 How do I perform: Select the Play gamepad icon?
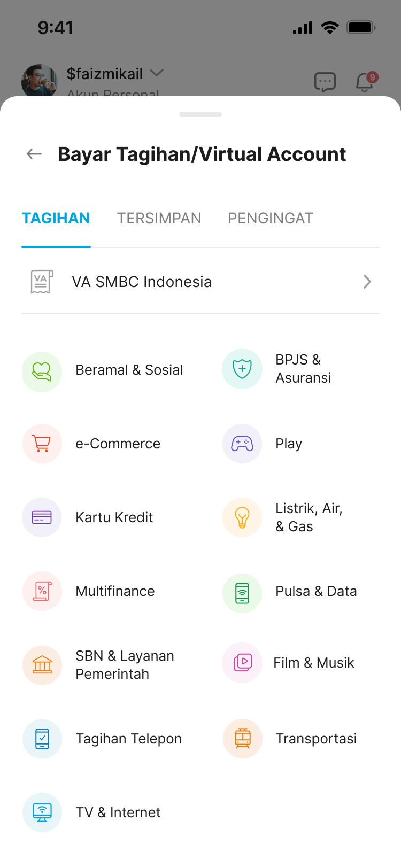(242, 444)
